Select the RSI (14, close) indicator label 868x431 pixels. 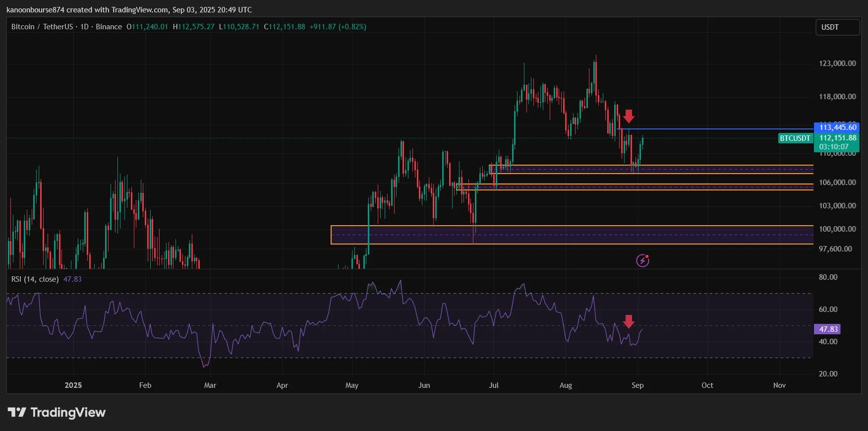pyautogui.click(x=35, y=279)
